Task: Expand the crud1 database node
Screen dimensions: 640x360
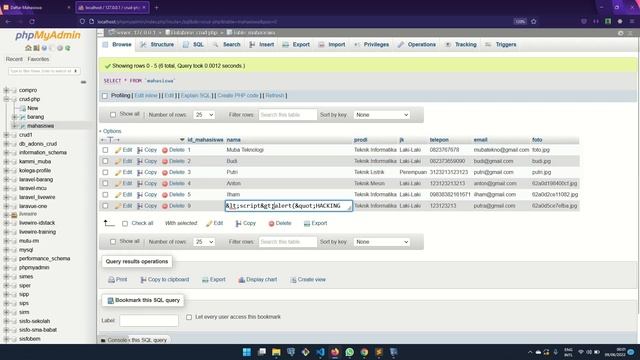Action: [x=6, y=135]
